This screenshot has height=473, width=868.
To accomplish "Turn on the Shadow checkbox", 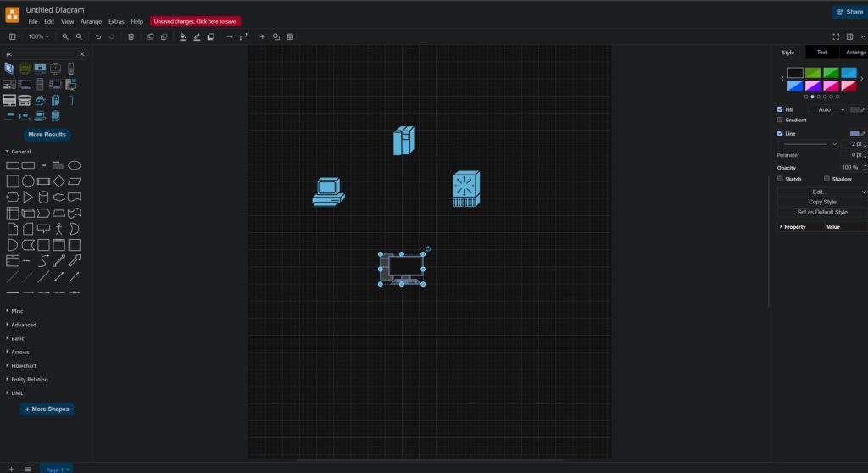I will tap(826, 179).
